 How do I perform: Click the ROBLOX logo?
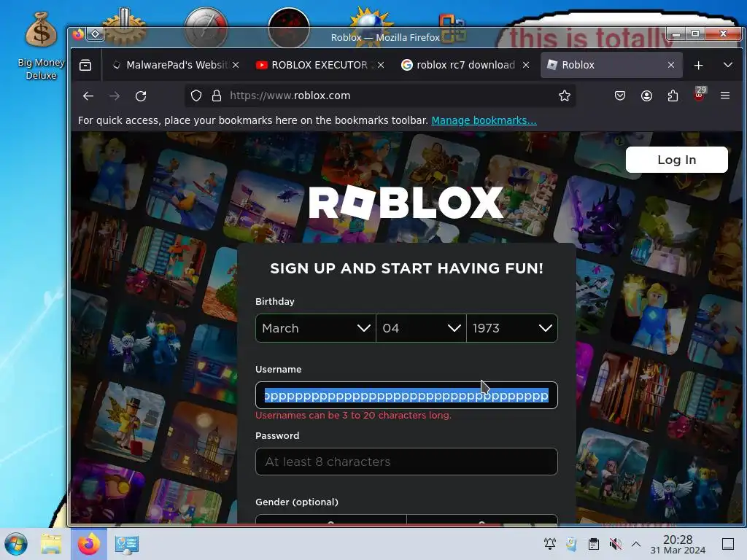pos(406,203)
